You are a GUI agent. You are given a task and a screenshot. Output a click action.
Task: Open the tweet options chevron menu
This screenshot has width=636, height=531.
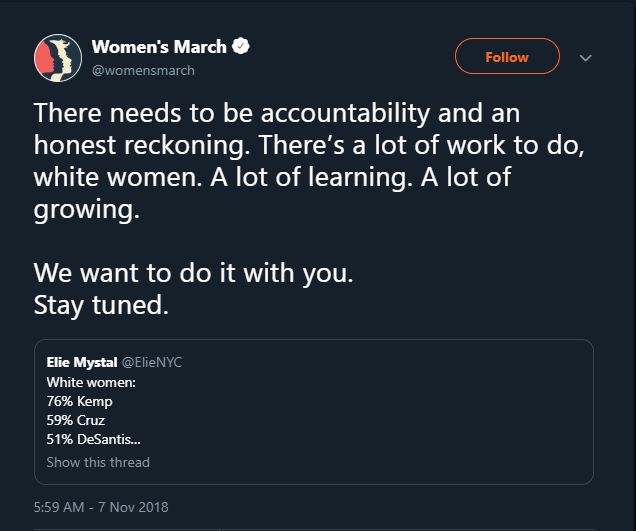point(586,58)
